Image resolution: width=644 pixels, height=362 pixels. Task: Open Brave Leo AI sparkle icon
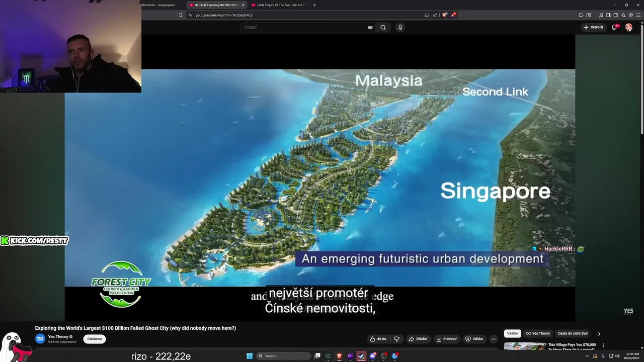(623, 15)
